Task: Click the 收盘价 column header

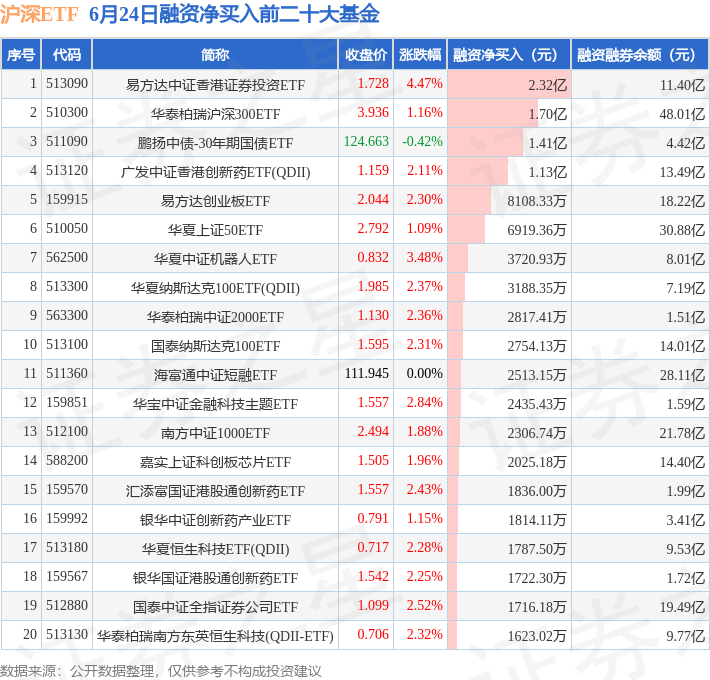Action: click(366, 54)
